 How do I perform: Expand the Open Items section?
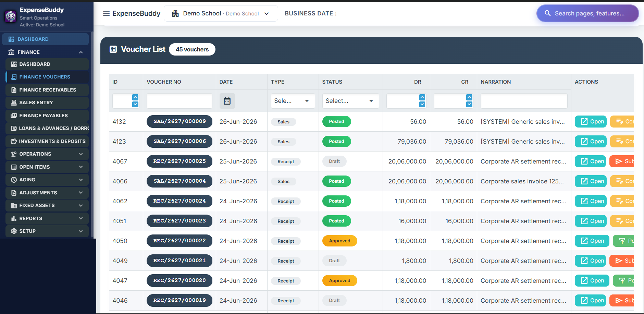point(81,167)
